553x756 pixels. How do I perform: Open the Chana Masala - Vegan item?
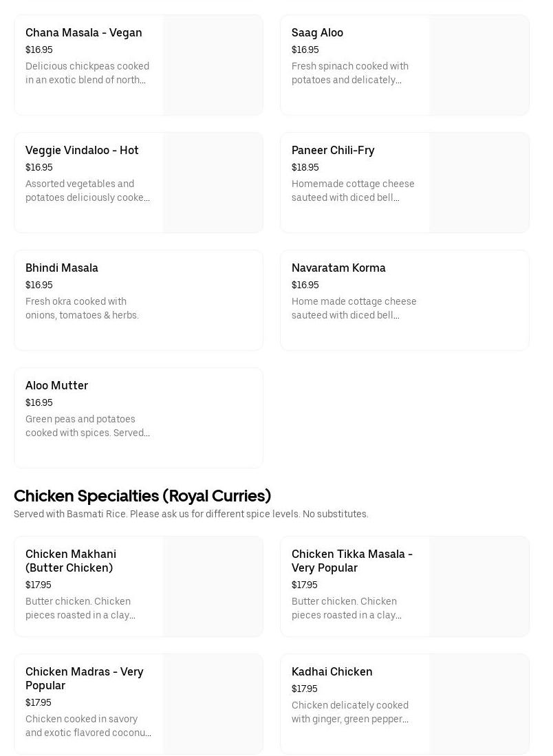(x=84, y=33)
